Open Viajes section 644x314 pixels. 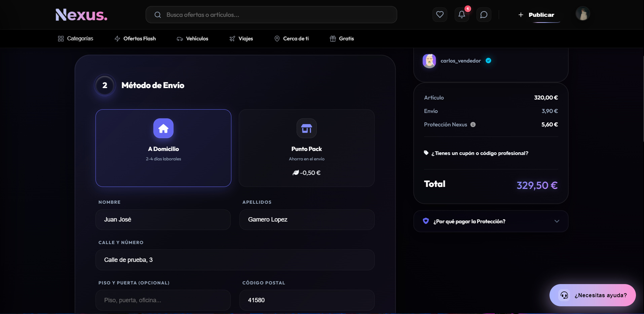241,39
